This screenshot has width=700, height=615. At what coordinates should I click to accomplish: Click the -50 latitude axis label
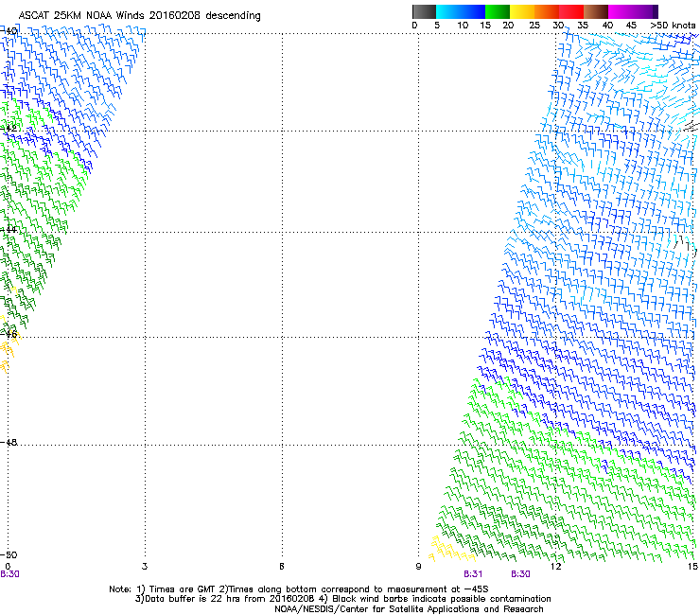[x=9, y=554]
